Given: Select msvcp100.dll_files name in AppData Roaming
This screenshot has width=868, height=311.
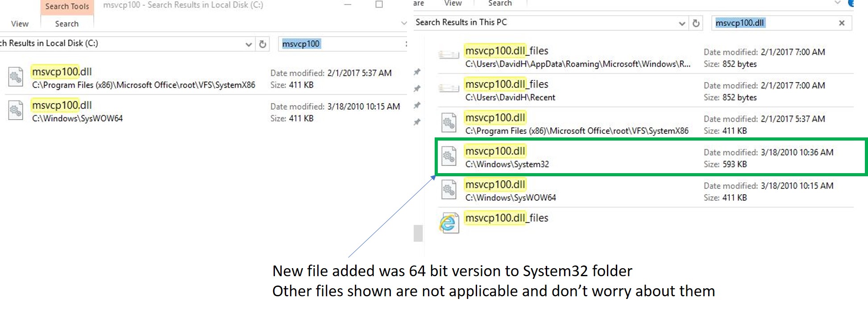Looking at the screenshot, I should tap(507, 51).
